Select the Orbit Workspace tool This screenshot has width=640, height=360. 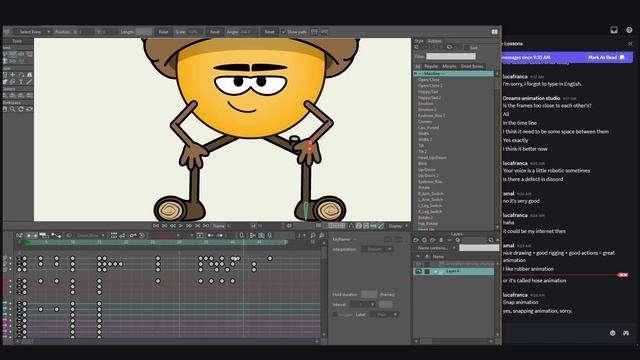coord(29,109)
